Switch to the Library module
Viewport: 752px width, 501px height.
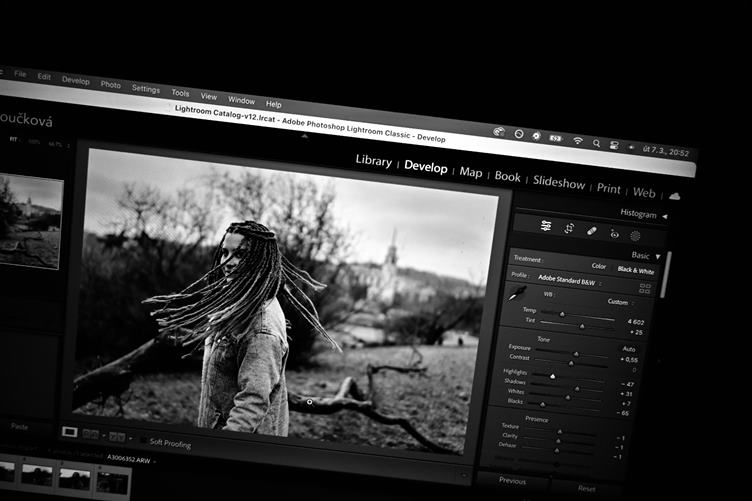[374, 161]
